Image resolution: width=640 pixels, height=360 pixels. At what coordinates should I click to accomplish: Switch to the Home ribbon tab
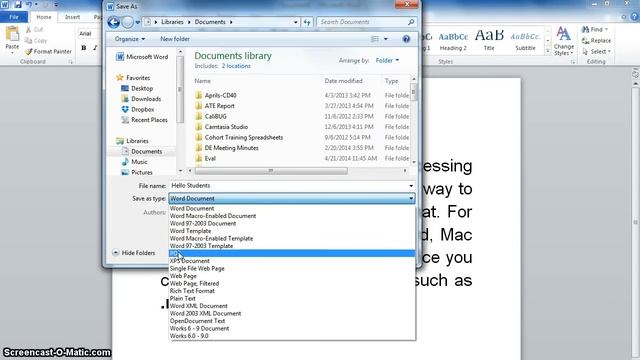coord(44,17)
